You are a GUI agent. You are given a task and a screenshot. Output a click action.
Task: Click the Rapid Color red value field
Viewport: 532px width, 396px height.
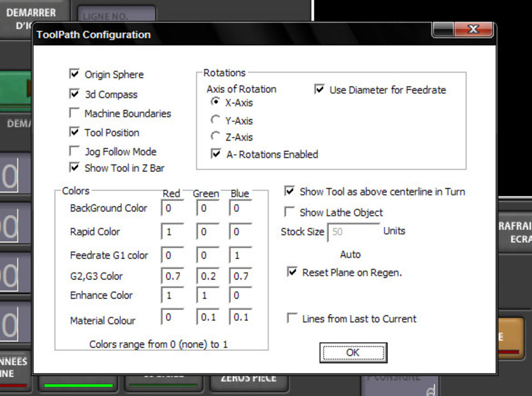click(x=172, y=232)
